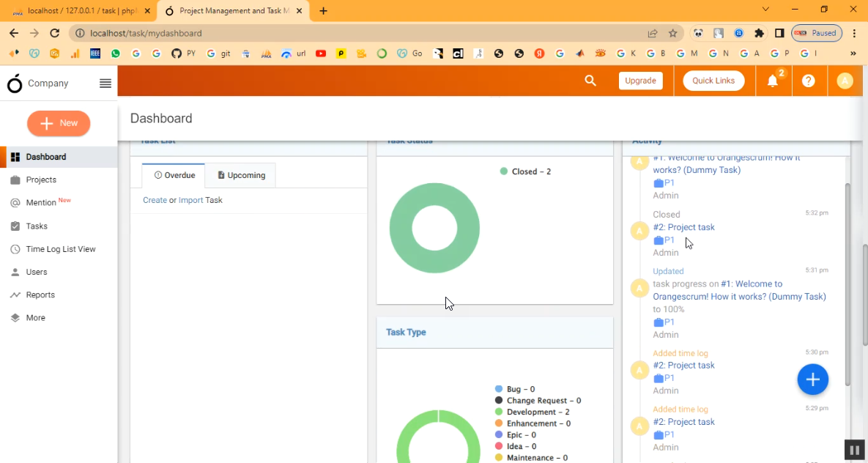Image resolution: width=868 pixels, height=463 pixels.
Task: Click the blue floating plus button
Action: pos(812,379)
